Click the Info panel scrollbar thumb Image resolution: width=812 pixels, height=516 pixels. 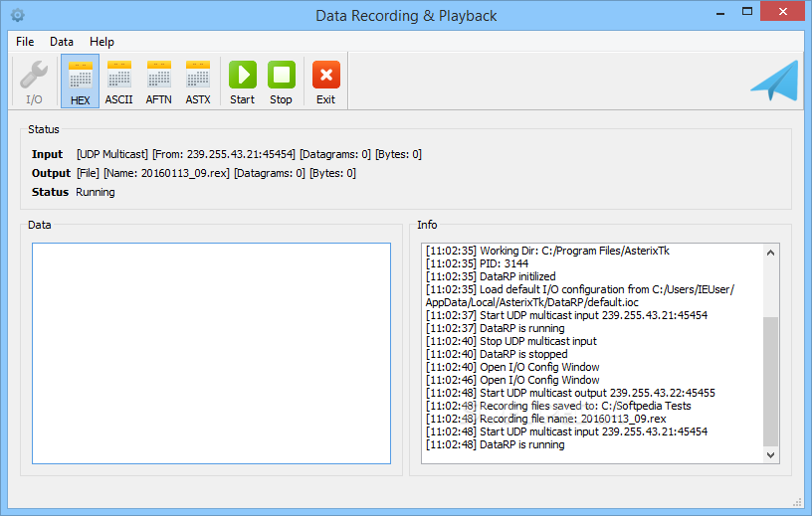click(770, 381)
